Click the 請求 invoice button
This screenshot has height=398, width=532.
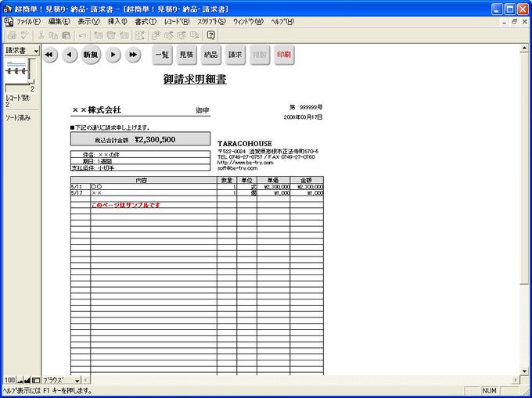(x=235, y=55)
